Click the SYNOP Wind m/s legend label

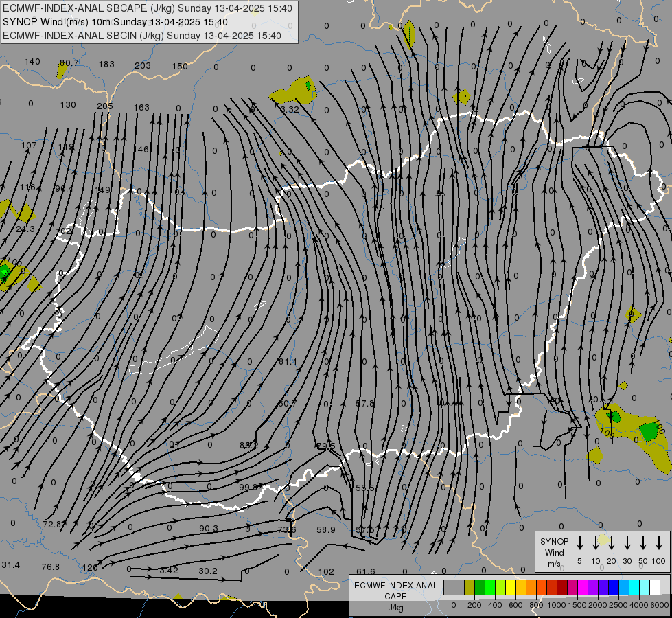point(554,552)
